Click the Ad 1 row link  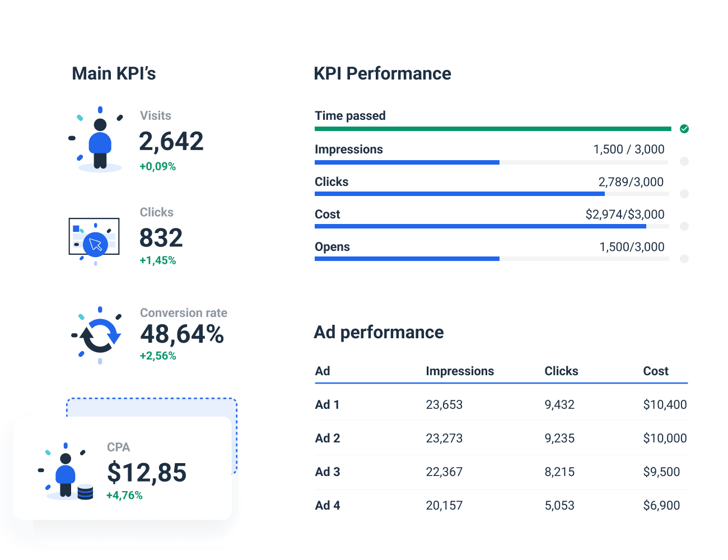pyautogui.click(x=327, y=404)
